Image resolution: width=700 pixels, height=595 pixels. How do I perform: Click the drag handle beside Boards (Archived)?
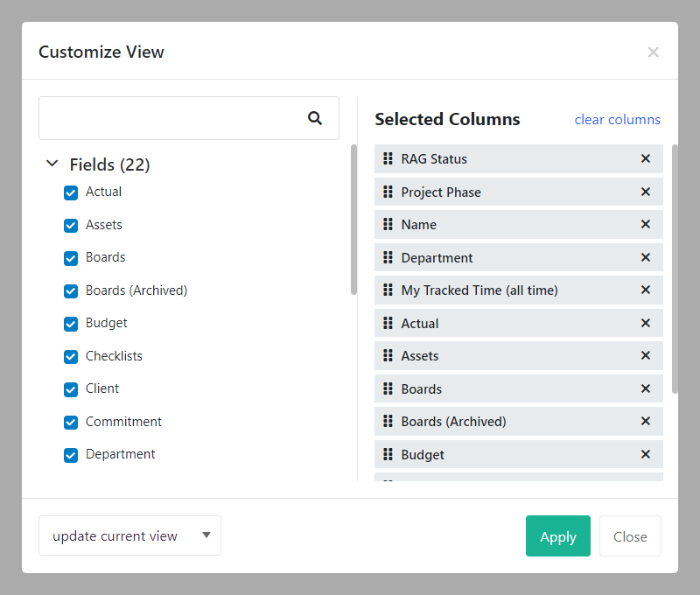(388, 421)
